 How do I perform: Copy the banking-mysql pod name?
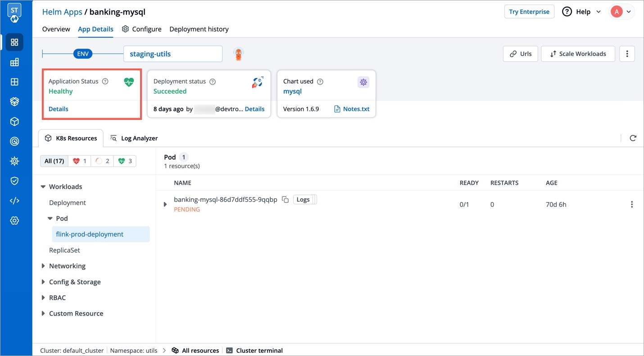point(285,200)
